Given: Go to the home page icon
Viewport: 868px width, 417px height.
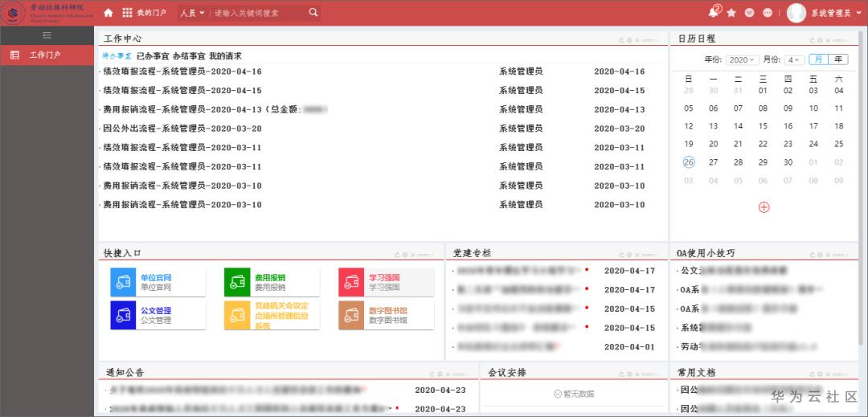Looking at the screenshot, I should (x=108, y=13).
